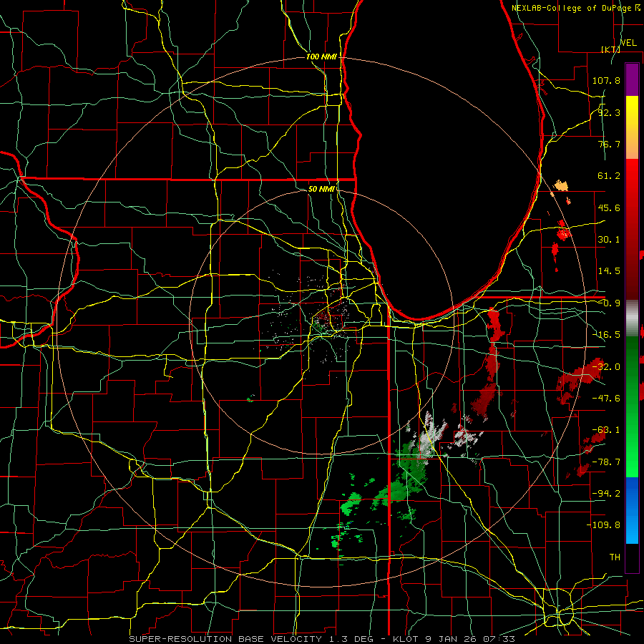
Task: Click the 45.6 velocity scale value
Action: click(609, 208)
